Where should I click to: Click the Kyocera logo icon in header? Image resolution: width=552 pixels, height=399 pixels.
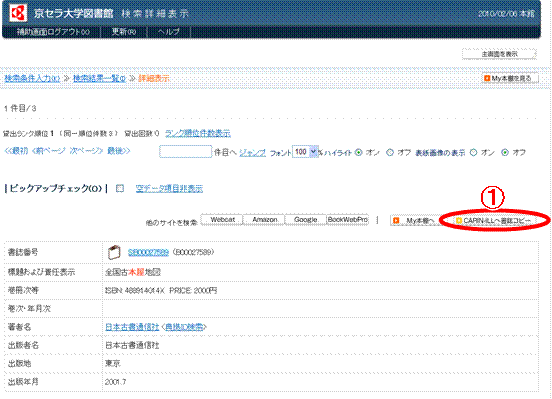pos(18,13)
